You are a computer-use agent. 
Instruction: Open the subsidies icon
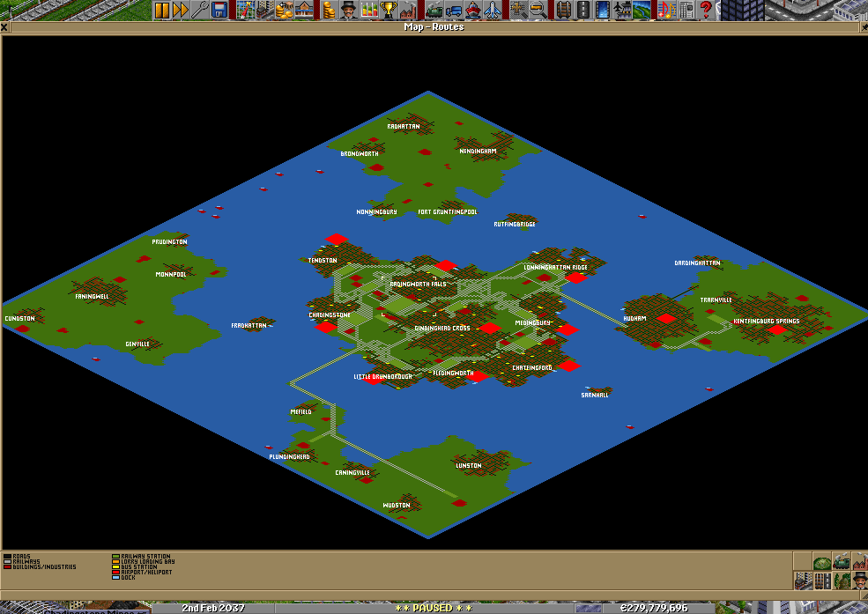coord(284,10)
